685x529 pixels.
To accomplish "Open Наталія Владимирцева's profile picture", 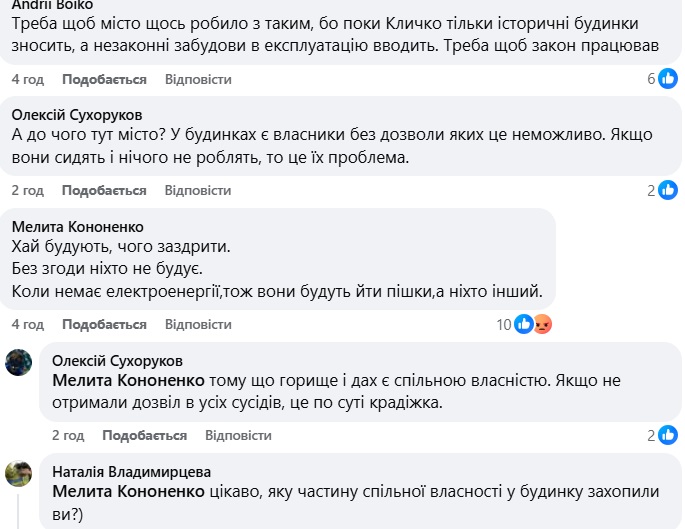I will point(19,474).
